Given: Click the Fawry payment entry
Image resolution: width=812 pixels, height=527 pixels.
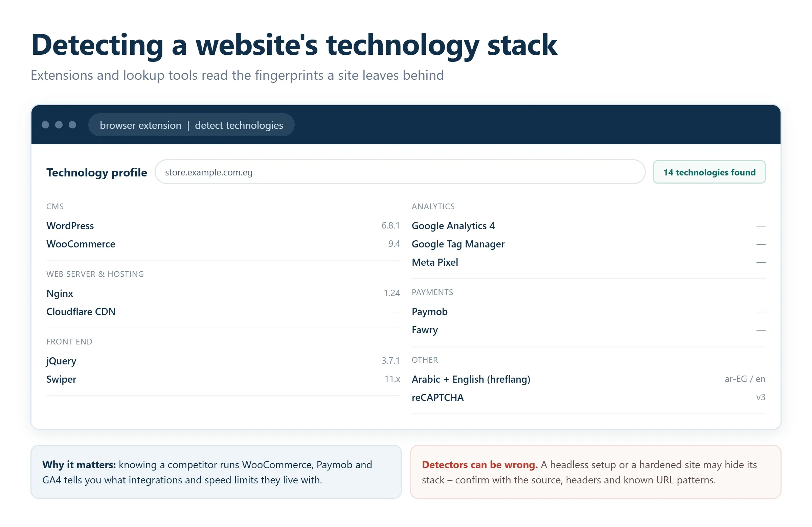Looking at the screenshot, I should pos(588,330).
